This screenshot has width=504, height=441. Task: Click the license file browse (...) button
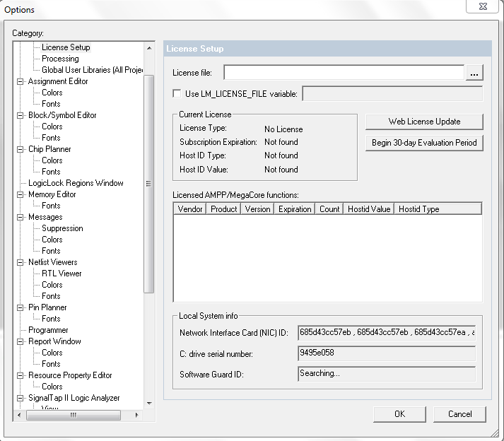click(474, 73)
